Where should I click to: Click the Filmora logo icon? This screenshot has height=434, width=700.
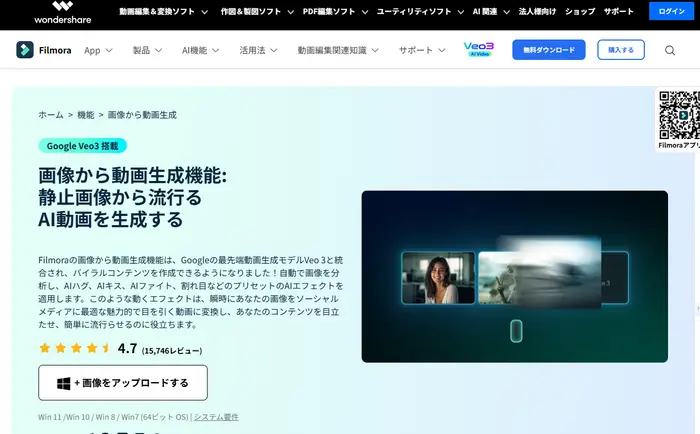pyautogui.click(x=25, y=50)
